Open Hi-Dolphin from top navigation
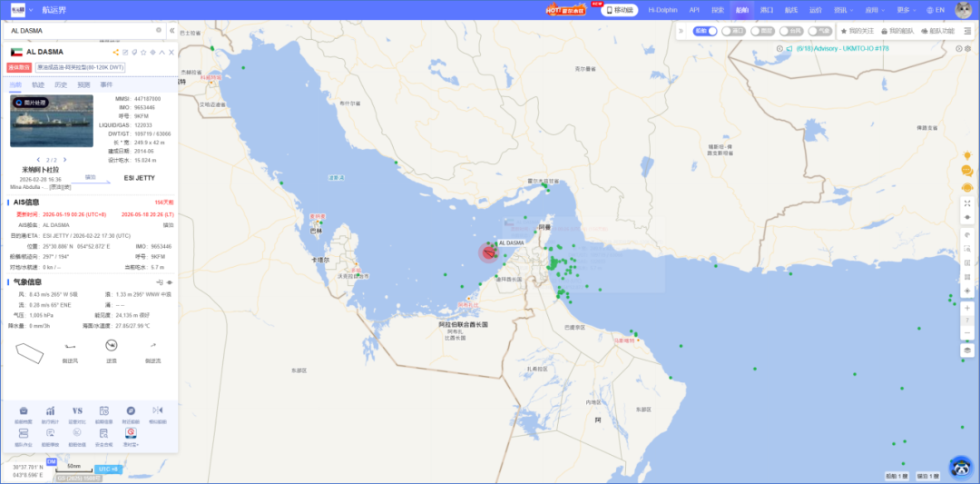This screenshot has width=980, height=484. coord(663,10)
